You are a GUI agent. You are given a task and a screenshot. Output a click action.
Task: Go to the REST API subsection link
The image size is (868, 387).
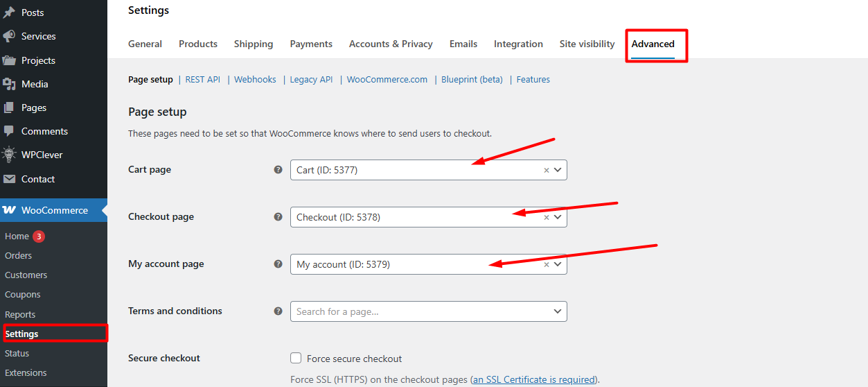[202, 80]
